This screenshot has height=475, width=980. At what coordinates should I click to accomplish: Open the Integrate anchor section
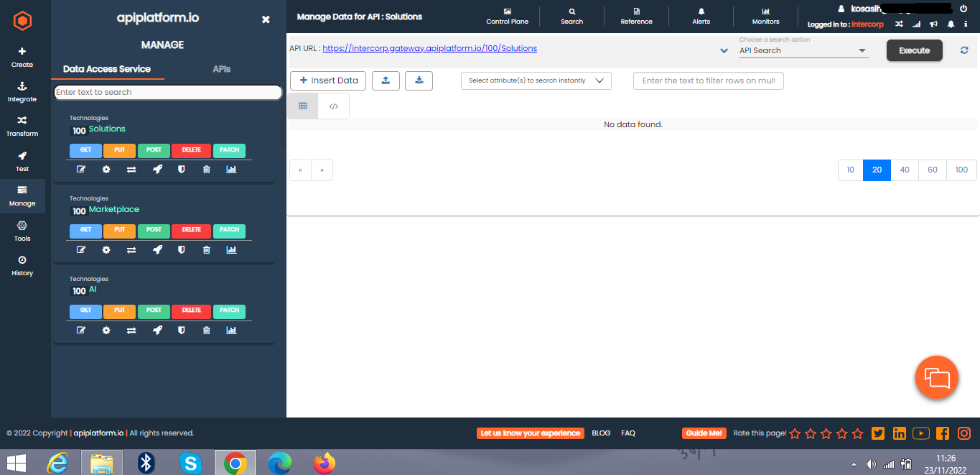22,92
